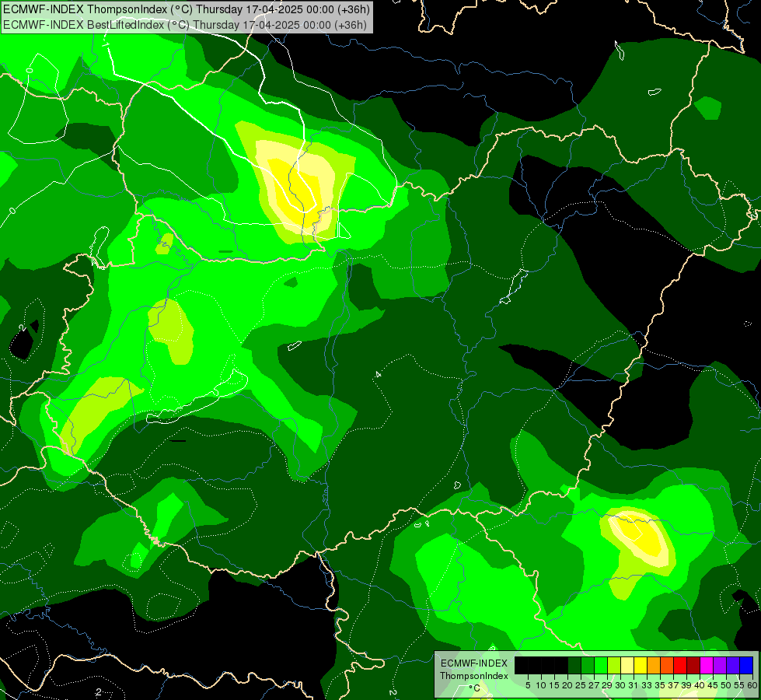Click the legend tick value 37
Image resolution: width=761 pixels, height=700 pixels.
pos(674,685)
